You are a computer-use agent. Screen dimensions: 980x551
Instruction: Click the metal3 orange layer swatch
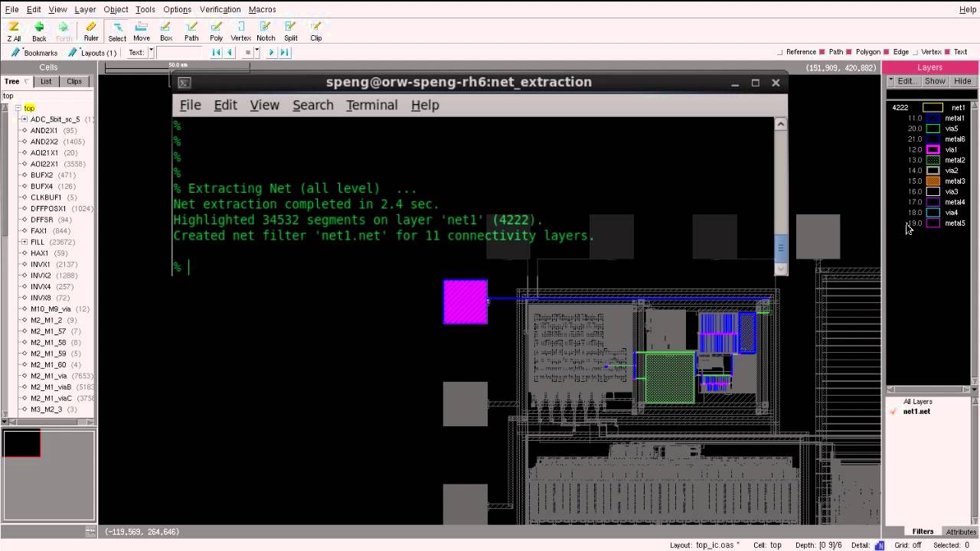(933, 181)
